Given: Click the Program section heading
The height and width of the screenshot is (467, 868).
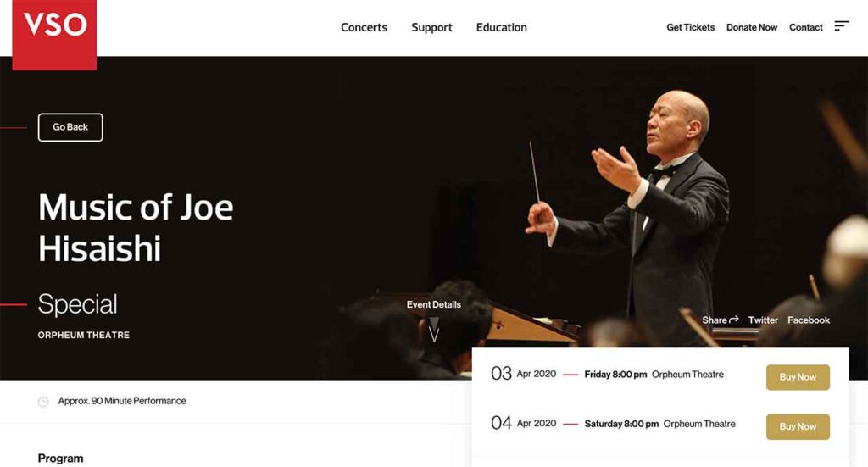Looking at the screenshot, I should point(60,459).
